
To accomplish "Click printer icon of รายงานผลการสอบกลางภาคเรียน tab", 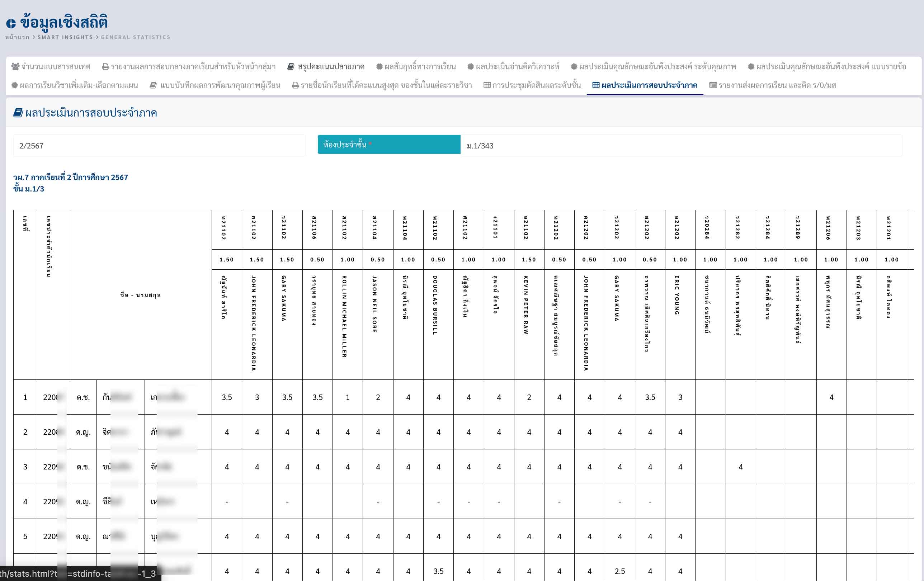I will (105, 67).
